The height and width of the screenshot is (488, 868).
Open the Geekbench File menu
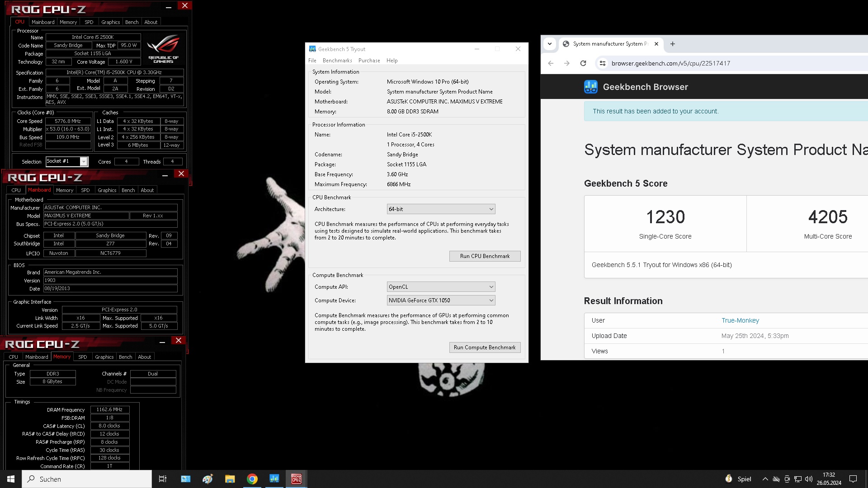[312, 61]
